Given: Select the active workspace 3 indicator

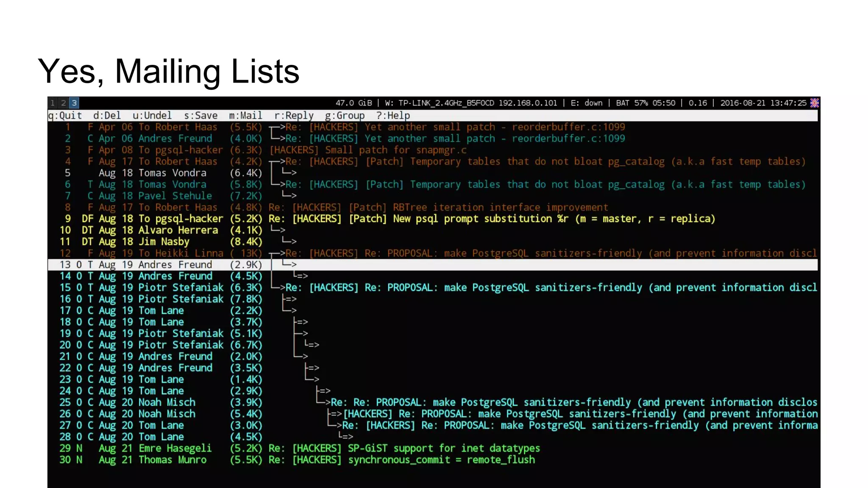Looking at the screenshot, I should (74, 103).
